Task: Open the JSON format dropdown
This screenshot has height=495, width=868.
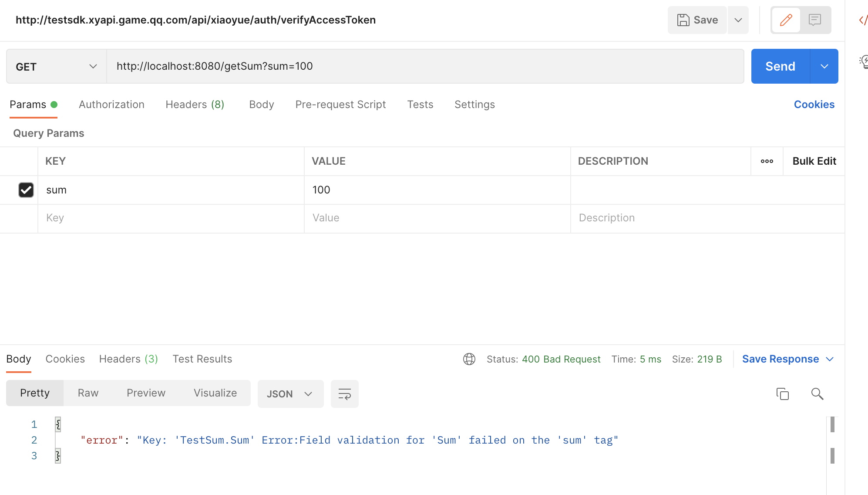Action: (x=290, y=394)
